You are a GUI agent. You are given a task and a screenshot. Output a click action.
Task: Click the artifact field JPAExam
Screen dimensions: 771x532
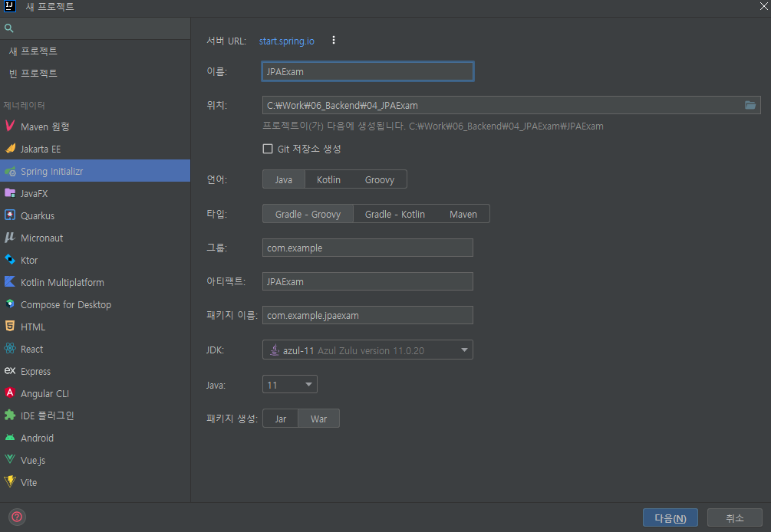367,281
